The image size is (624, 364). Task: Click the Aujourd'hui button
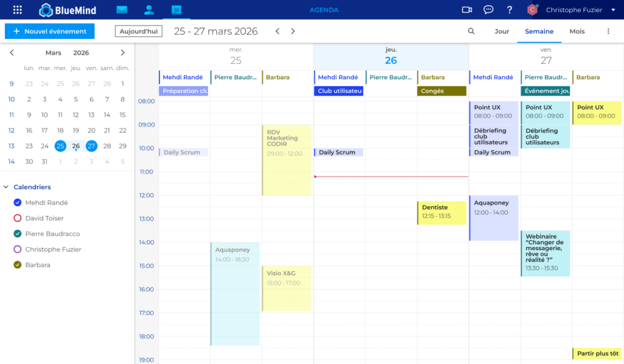138,31
